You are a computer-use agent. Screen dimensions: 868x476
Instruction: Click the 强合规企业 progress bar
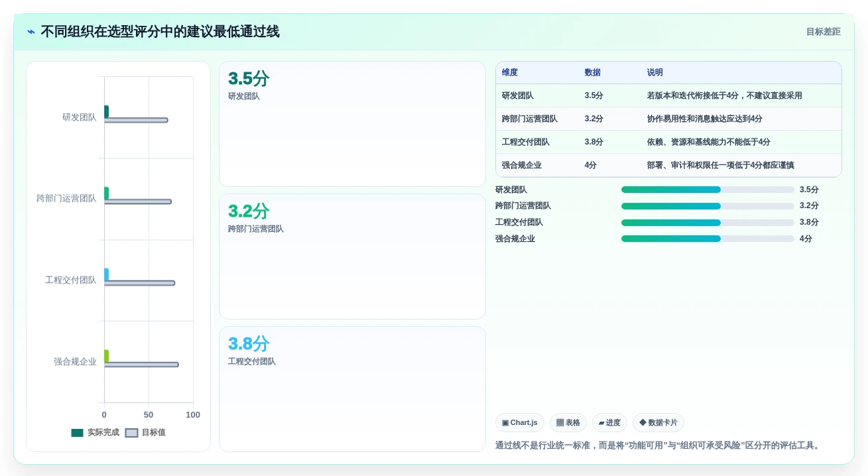pyautogui.click(x=708, y=239)
